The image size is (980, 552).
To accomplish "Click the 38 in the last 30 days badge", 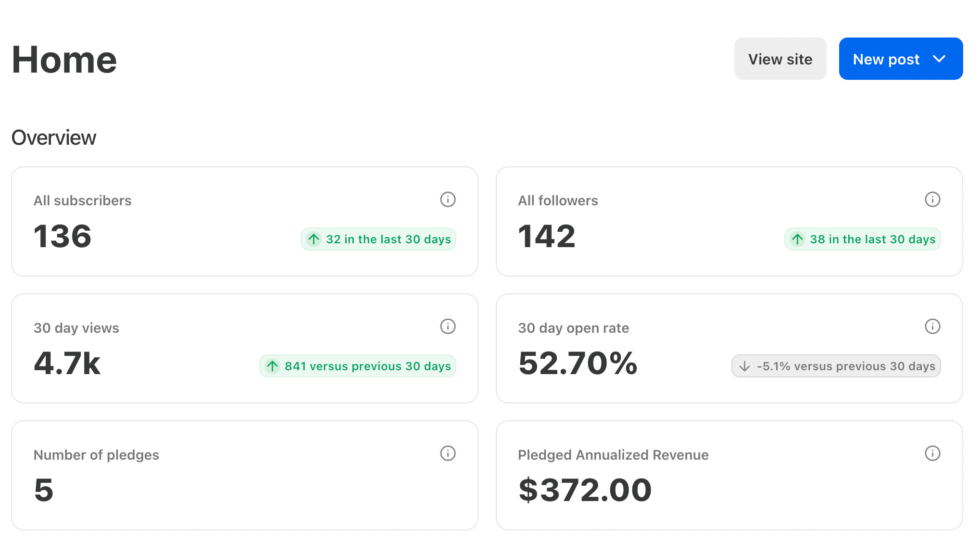I will (x=863, y=239).
